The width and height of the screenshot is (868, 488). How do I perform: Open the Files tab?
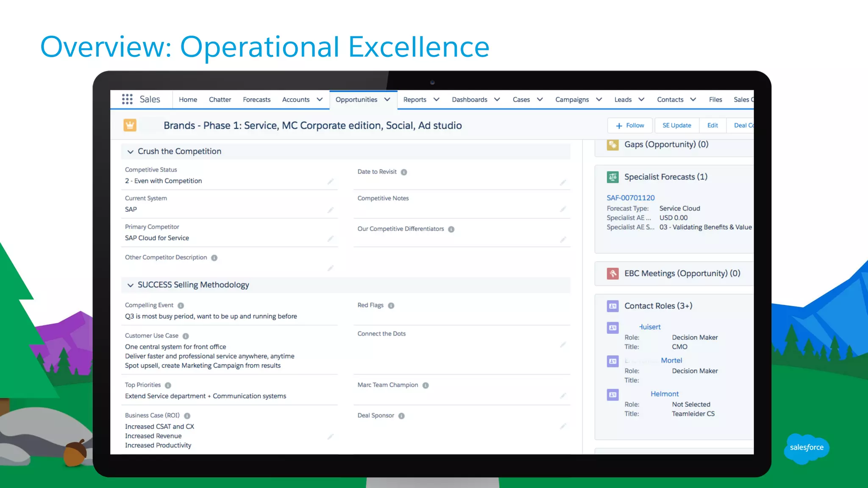pos(715,100)
